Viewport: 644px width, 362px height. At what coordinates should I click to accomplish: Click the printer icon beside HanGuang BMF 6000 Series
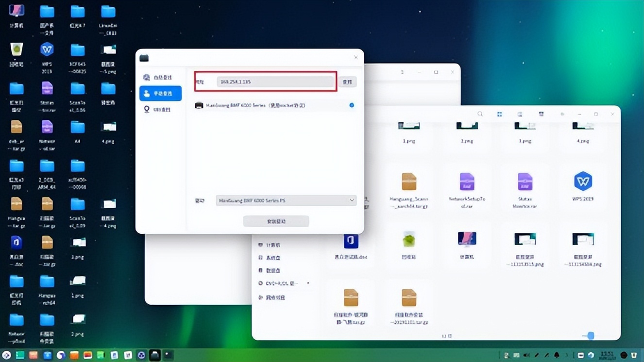pos(199,105)
